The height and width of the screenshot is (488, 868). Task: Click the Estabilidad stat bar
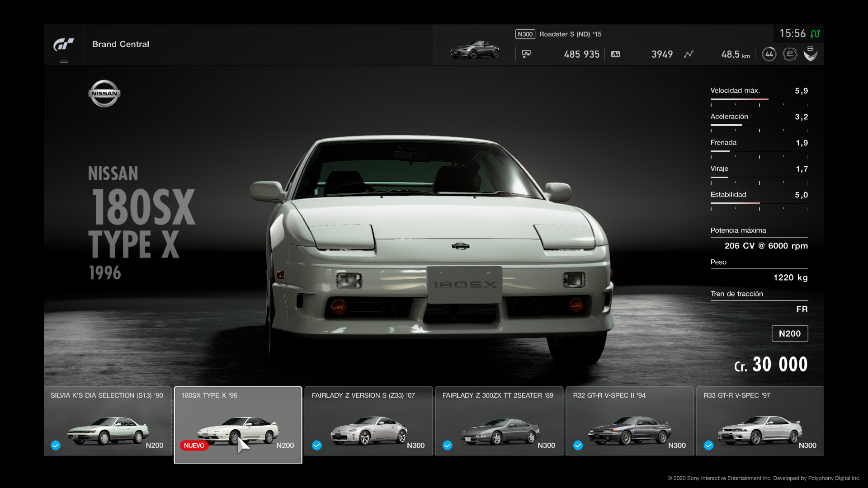point(759,203)
